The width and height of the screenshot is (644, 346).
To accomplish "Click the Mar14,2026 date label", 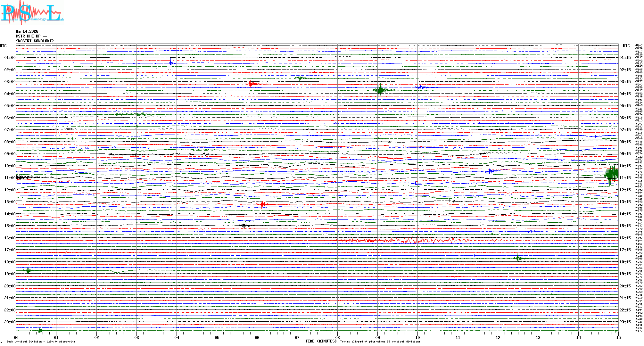I will click(x=27, y=31).
